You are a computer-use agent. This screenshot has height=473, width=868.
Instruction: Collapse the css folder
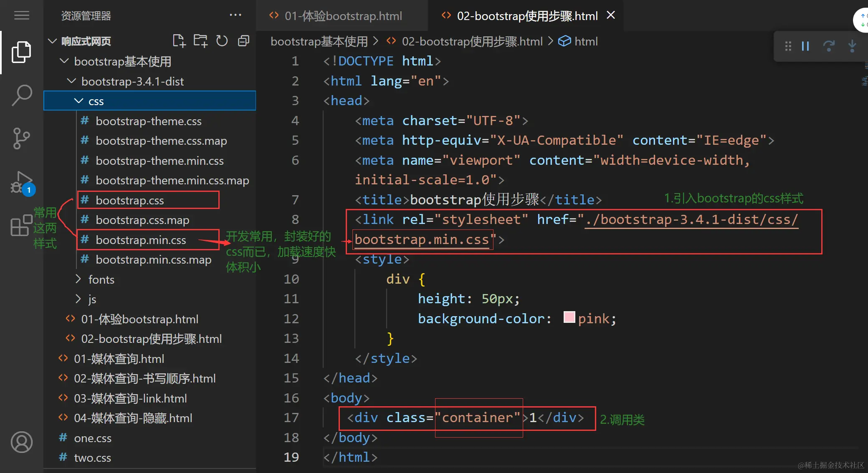point(149,101)
